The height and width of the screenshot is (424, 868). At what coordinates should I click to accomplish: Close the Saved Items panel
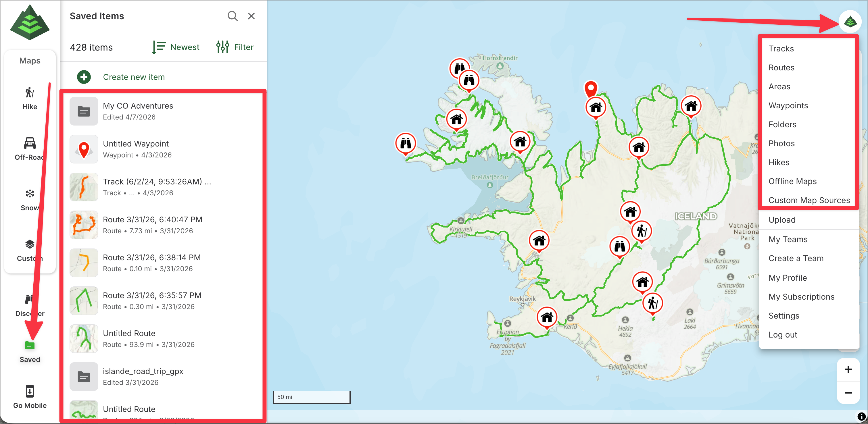coord(251,16)
